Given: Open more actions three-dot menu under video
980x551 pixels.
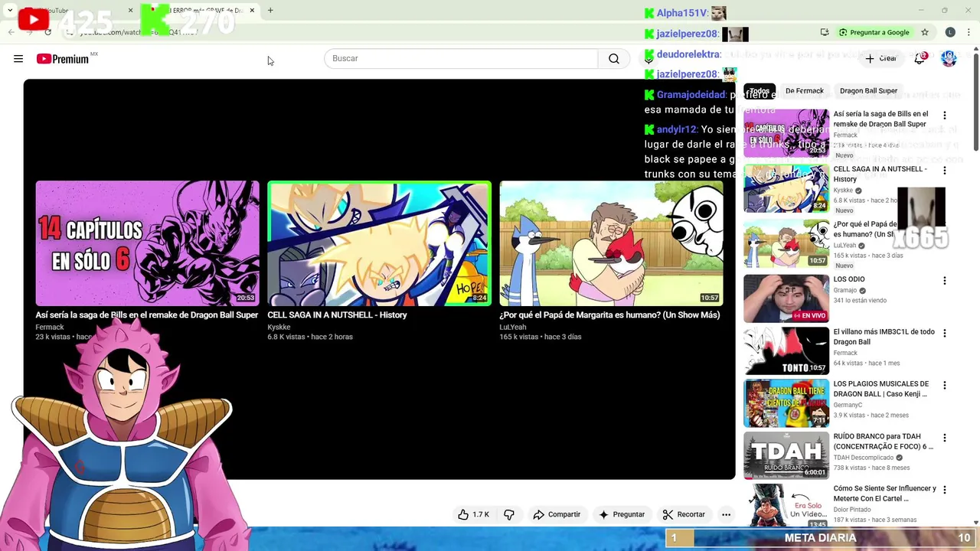Looking at the screenshot, I should [x=726, y=514].
